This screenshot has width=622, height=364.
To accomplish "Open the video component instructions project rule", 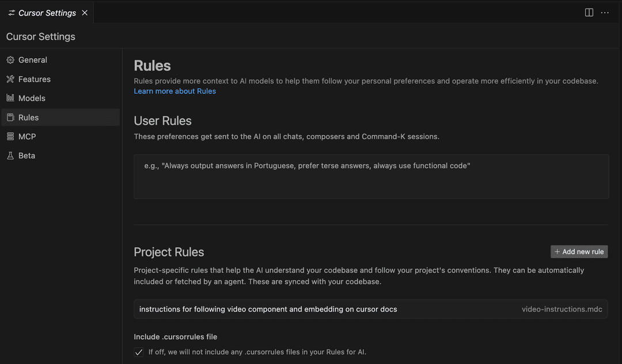I will pos(268,309).
